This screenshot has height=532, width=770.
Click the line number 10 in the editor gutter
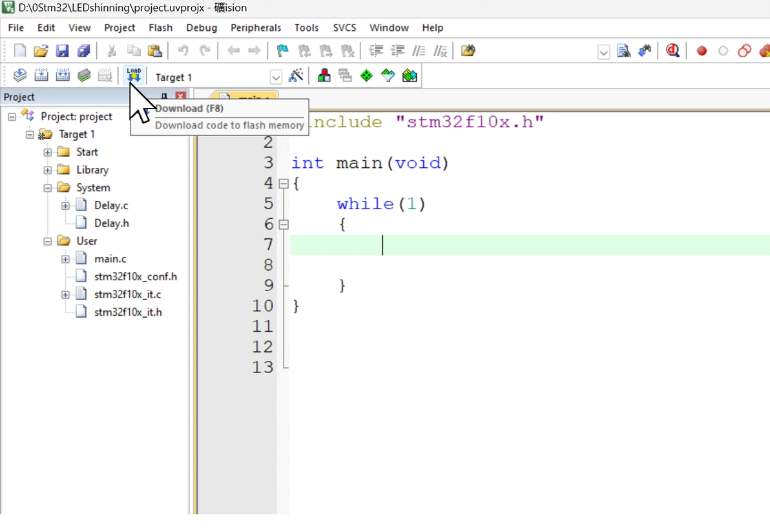point(262,306)
